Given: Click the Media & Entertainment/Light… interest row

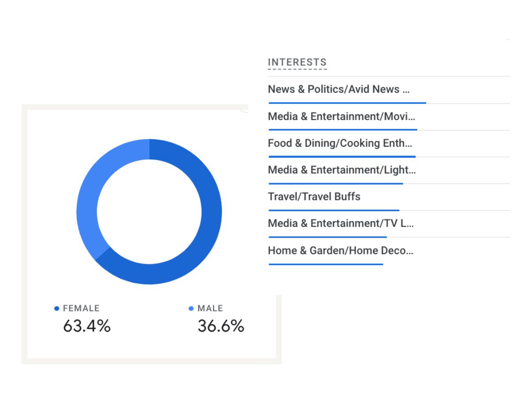Looking at the screenshot, I should pos(341,170).
